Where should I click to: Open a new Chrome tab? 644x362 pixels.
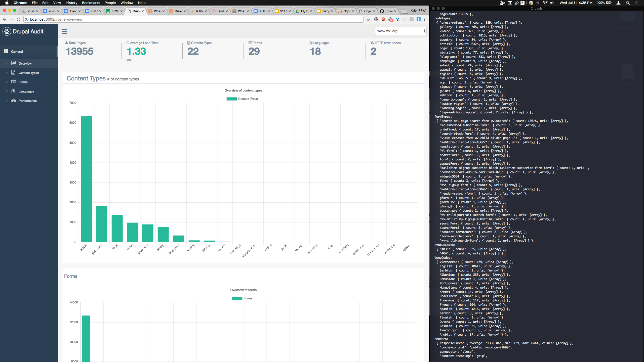[x=404, y=11]
